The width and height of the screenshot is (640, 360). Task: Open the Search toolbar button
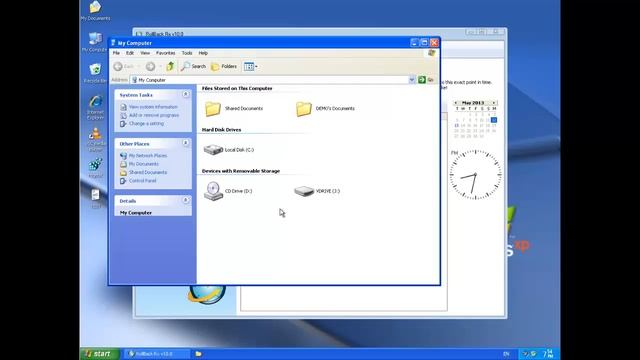click(194, 66)
